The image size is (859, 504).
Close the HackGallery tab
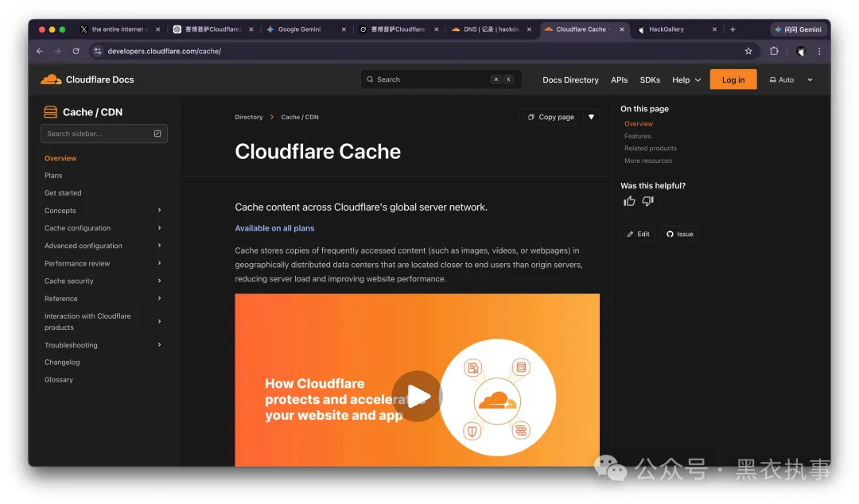(714, 29)
